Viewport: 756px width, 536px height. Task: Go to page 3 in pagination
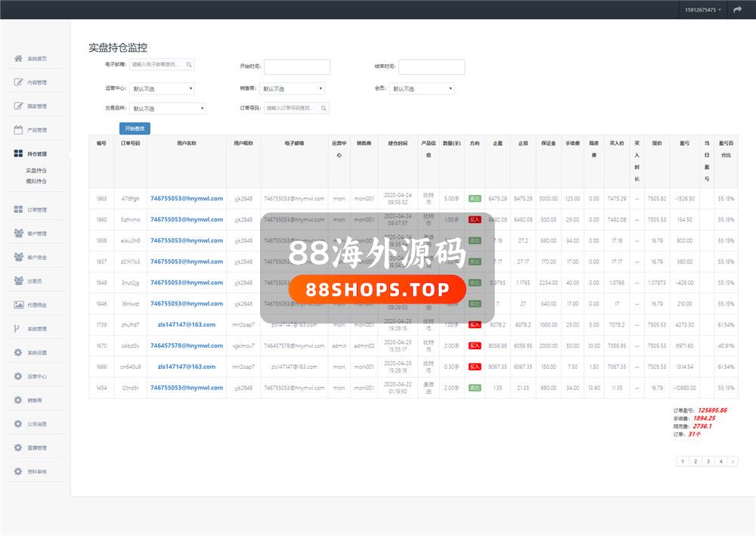pos(708,461)
